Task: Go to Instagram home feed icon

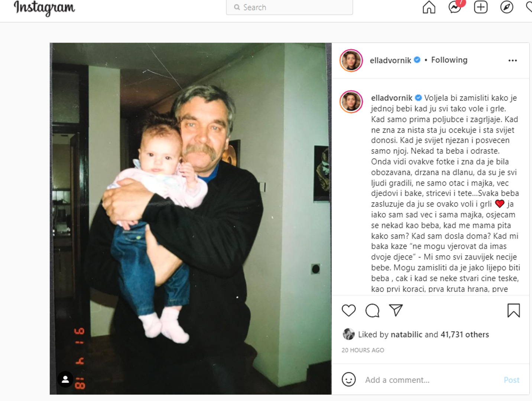Action: (x=429, y=7)
